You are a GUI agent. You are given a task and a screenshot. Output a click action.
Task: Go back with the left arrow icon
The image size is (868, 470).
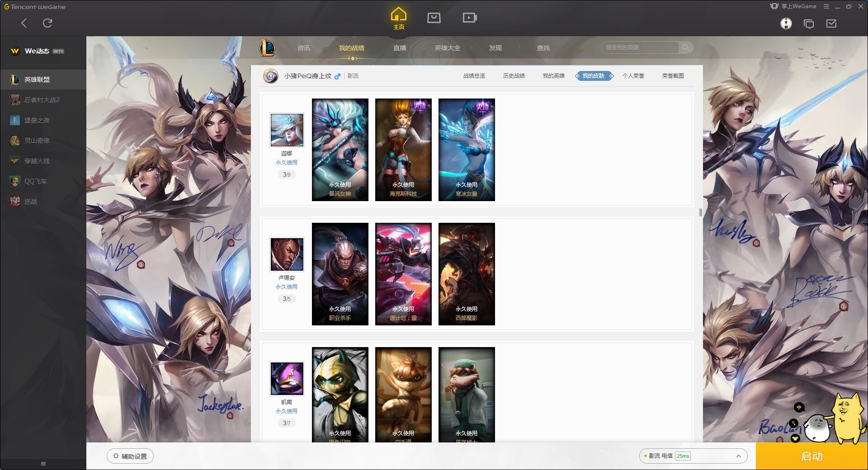point(24,23)
